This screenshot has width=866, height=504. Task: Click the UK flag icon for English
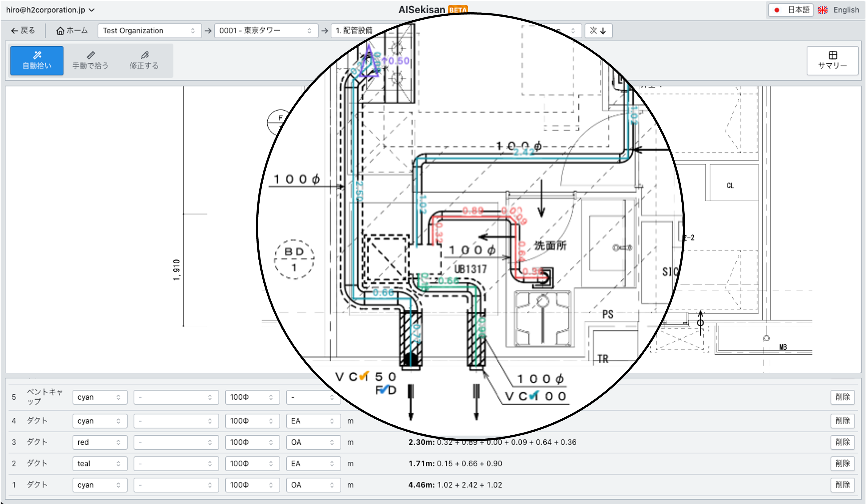[822, 10]
